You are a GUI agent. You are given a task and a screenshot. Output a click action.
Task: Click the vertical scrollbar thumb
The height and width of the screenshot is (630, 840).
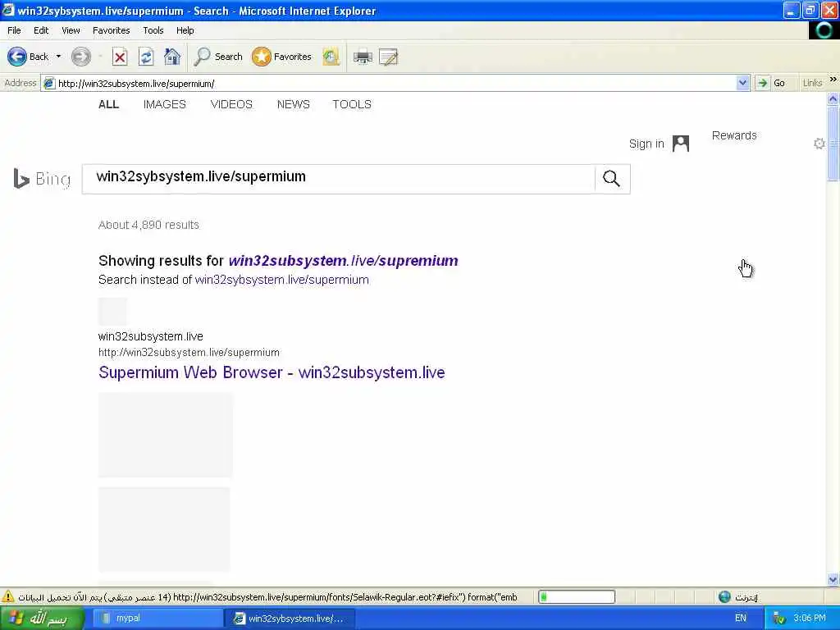(833, 144)
